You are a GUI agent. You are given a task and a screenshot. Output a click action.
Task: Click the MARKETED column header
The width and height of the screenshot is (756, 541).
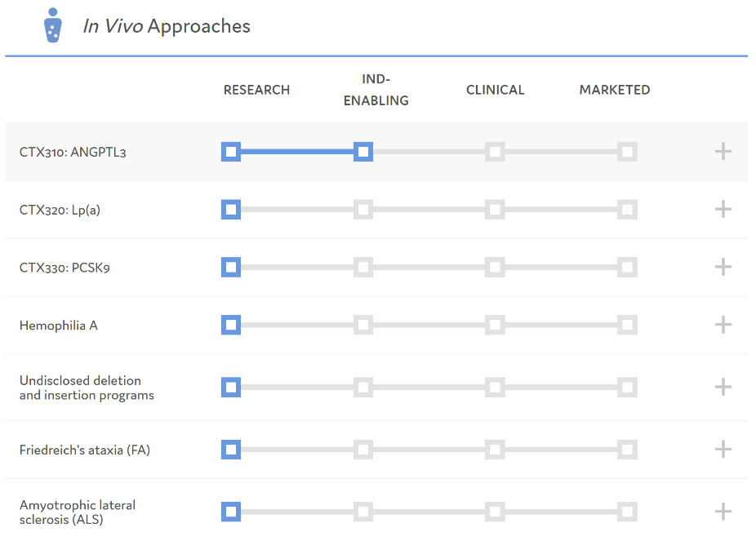(x=615, y=90)
